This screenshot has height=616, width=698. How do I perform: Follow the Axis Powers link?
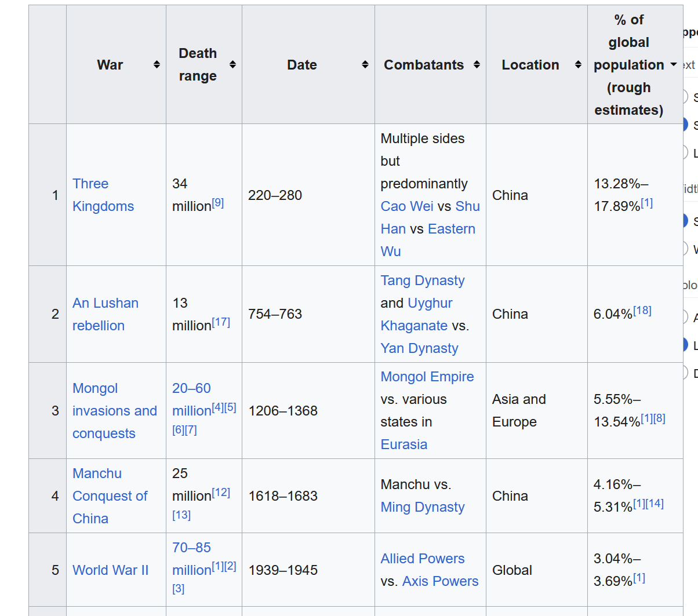coord(441,581)
